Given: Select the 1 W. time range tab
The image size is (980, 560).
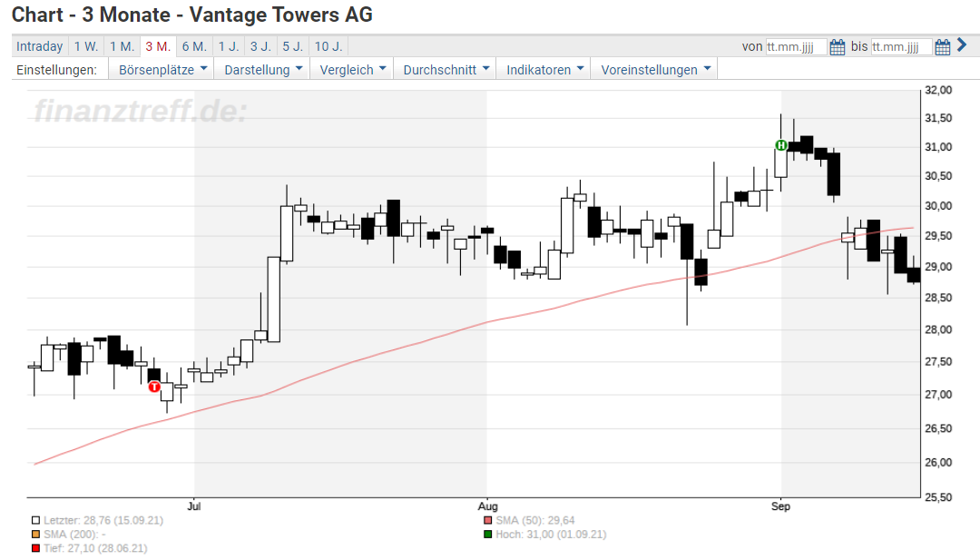Looking at the screenshot, I should tap(85, 46).
